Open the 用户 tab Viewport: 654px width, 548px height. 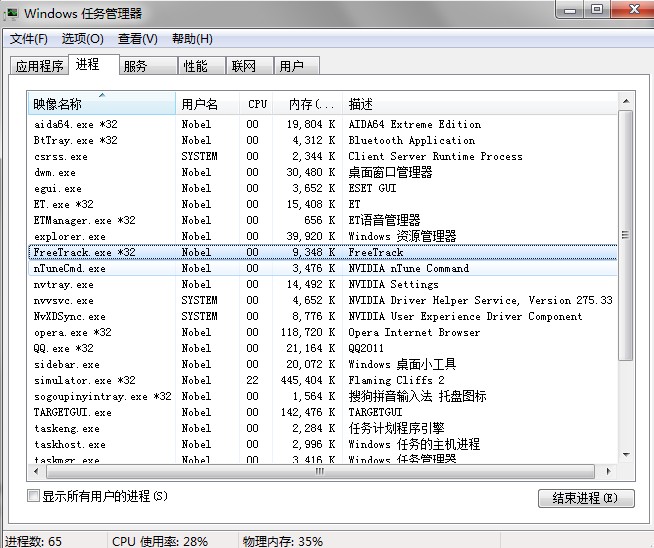pos(297,66)
